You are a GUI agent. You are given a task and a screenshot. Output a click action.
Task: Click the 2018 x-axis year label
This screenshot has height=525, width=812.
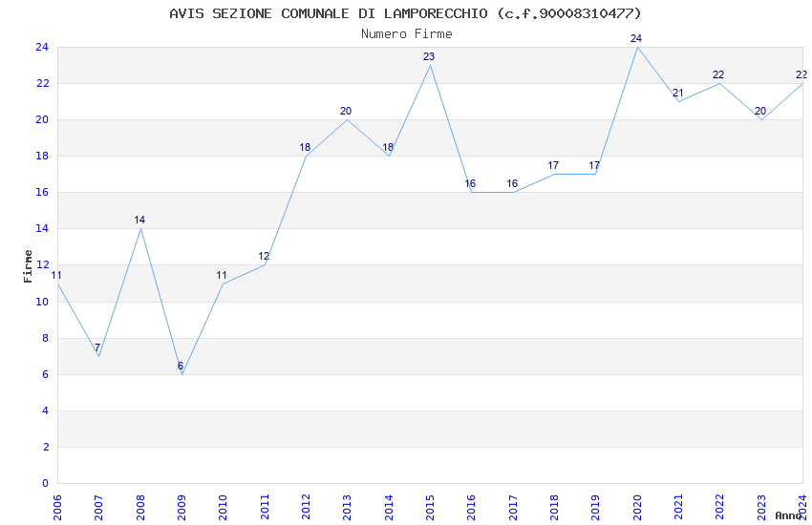[x=555, y=508]
